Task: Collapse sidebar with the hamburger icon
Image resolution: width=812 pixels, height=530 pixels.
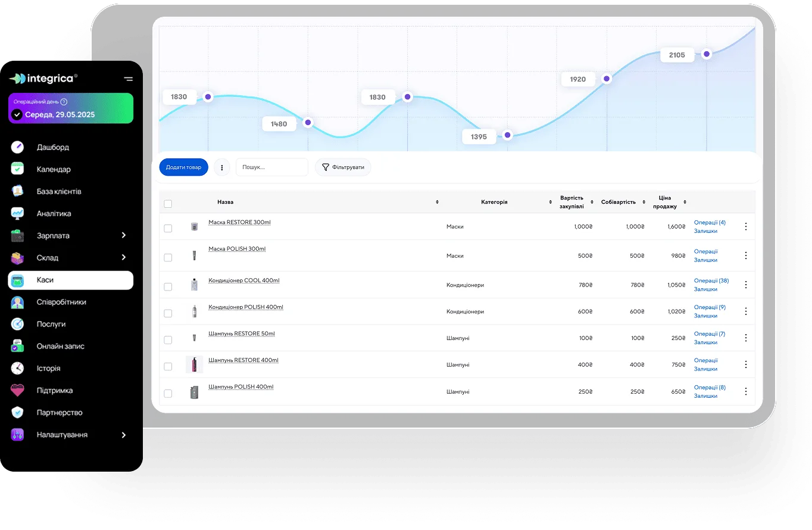Action: [x=129, y=79]
